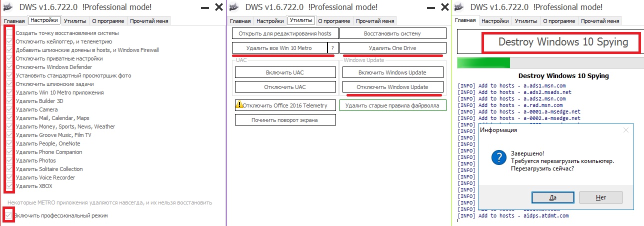
Task: Toggle the Удалить Voice Recorder checkbox
Action: (9, 177)
